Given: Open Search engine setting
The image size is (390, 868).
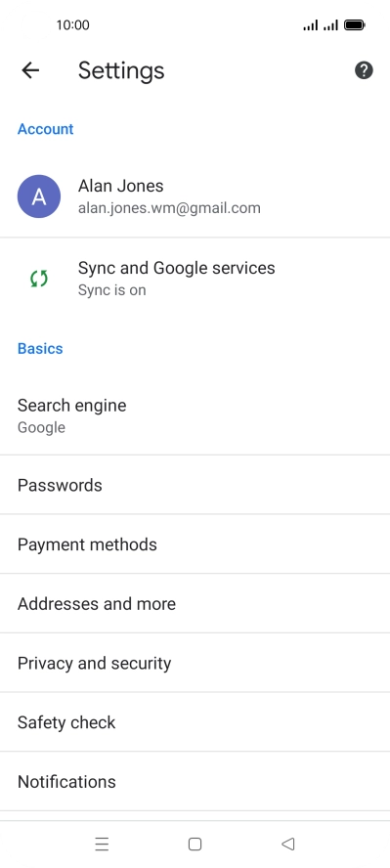Looking at the screenshot, I should pyautogui.click(x=195, y=415).
